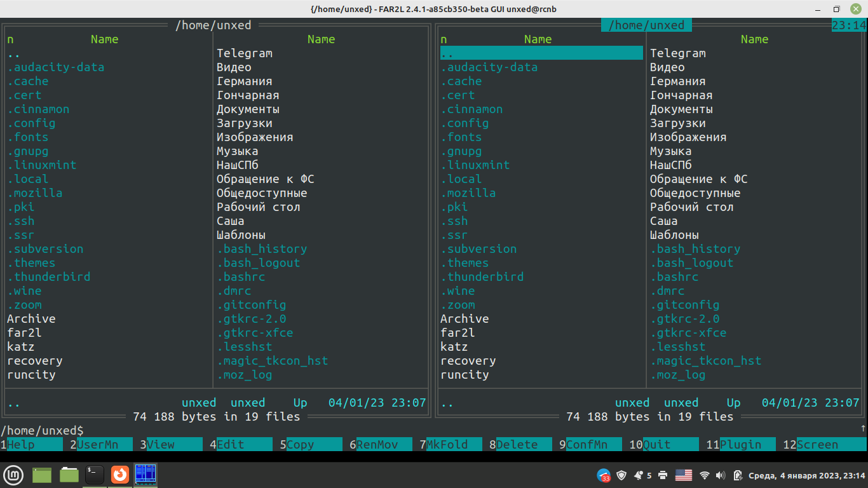
Task: Open the Wi-Fi network tray icon
Action: click(x=704, y=475)
